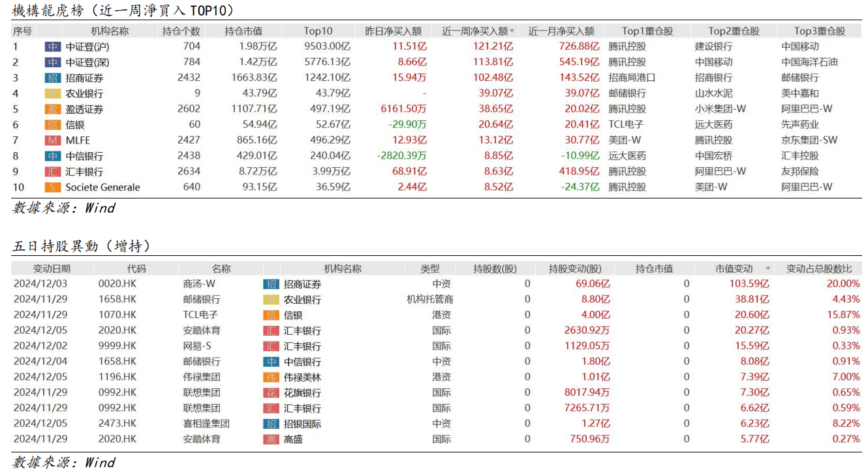Sort by the 昨日净买入额 column header
The height and width of the screenshot is (472, 868).
coord(393,31)
